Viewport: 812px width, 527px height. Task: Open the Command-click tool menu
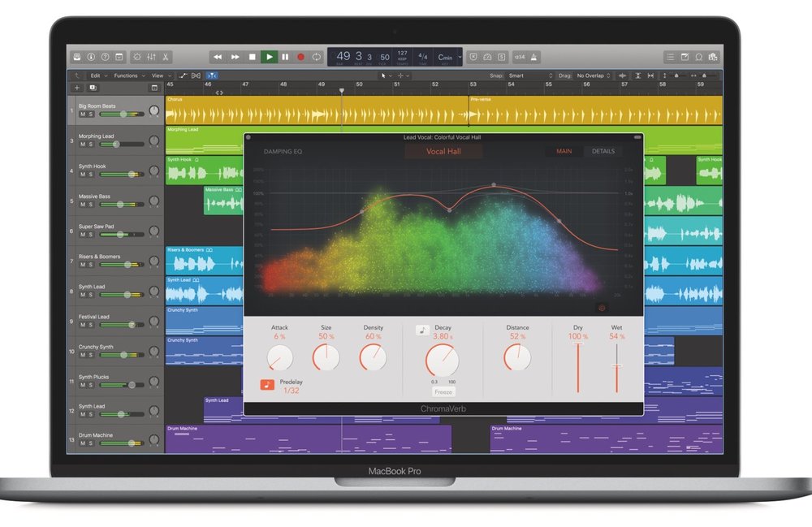(404, 76)
